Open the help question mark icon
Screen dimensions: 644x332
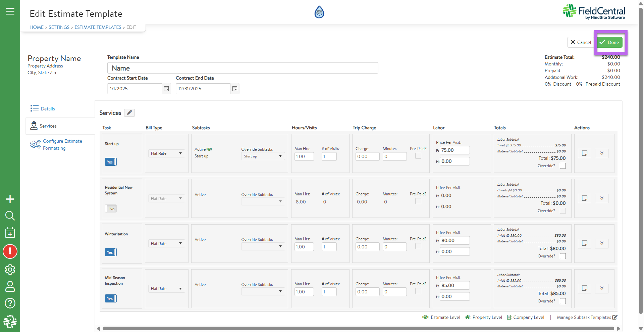[10, 303]
